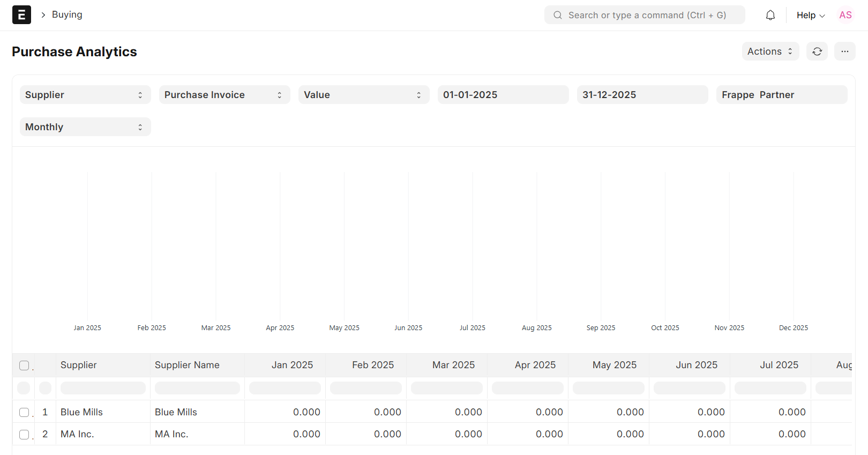Click row number 1 cell

(x=45, y=412)
